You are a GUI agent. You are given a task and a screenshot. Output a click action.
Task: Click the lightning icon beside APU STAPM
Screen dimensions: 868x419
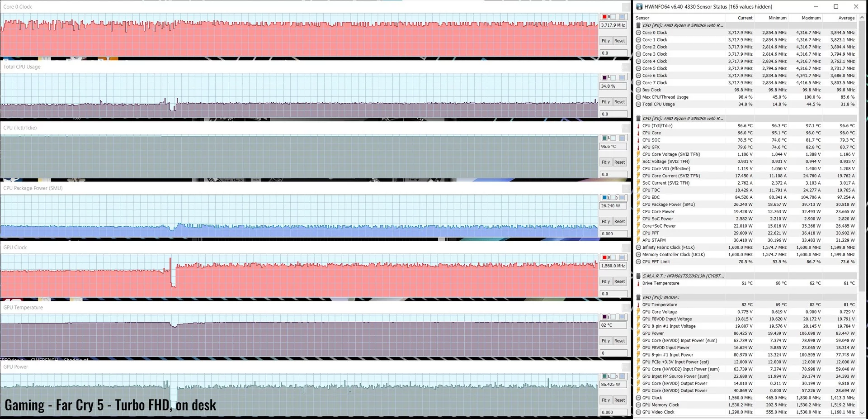click(638, 240)
